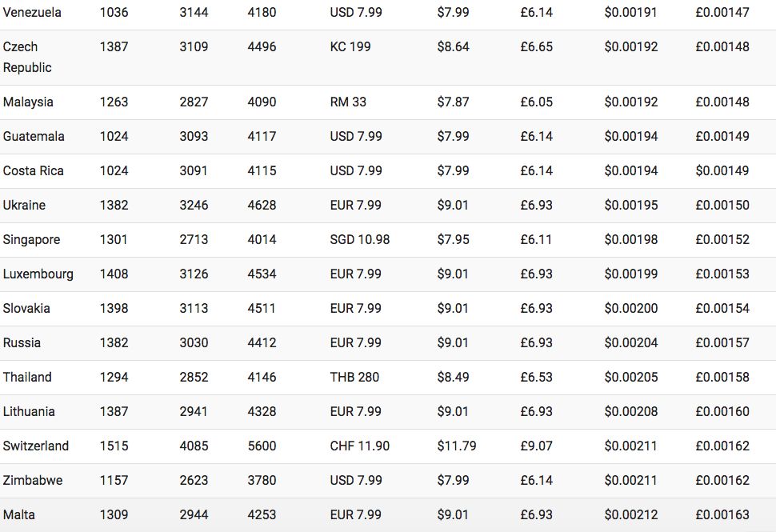The image size is (776, 532).
Task: Select Malta's 1309 count cell
Action: click(x=114, y=514)
